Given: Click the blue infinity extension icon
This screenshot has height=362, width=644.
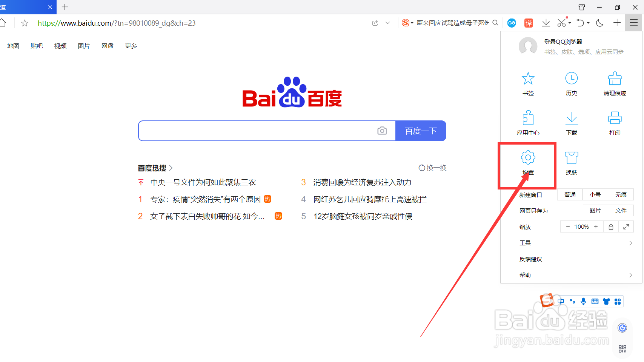Looking at the screenshot, I should click(512, 23).
